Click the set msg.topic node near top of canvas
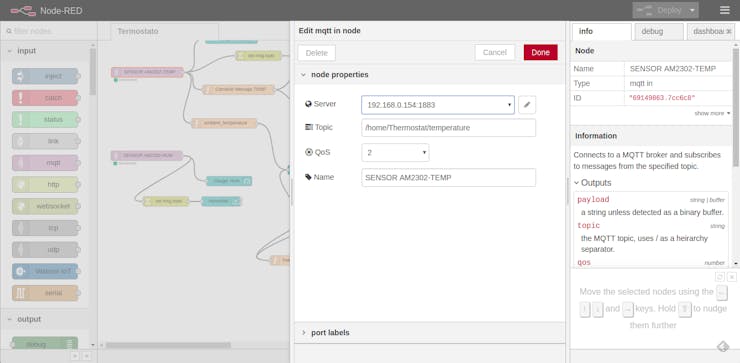Image resolution: width=740 pixels, height=363 pixels. coord(259,56)
